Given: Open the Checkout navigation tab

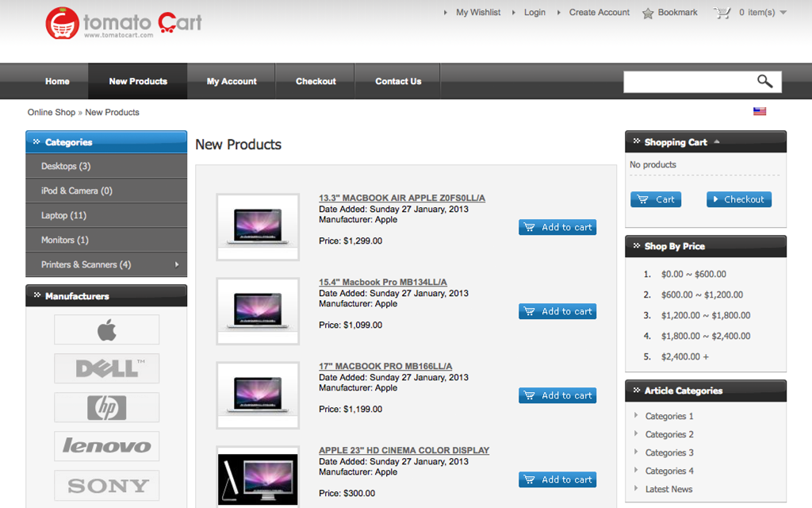Looking at the screenshot, I should click(316, 81).
